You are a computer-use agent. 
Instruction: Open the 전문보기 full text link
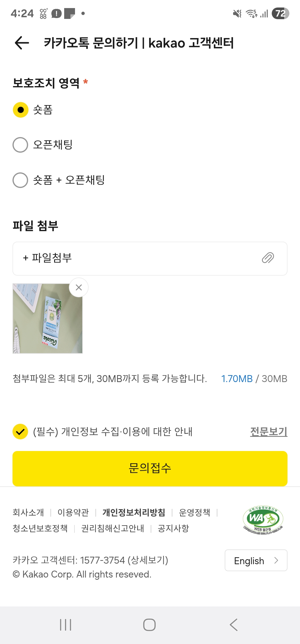[268, 432]
